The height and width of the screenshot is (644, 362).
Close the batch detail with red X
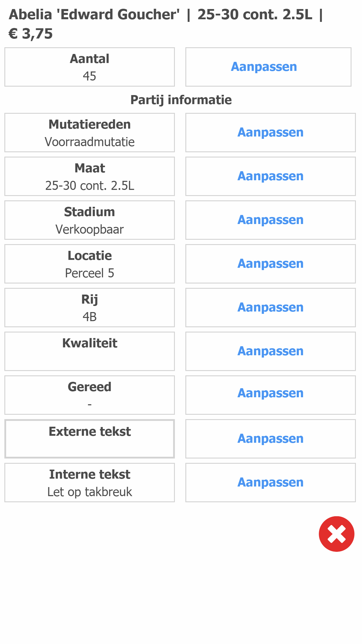336,534
